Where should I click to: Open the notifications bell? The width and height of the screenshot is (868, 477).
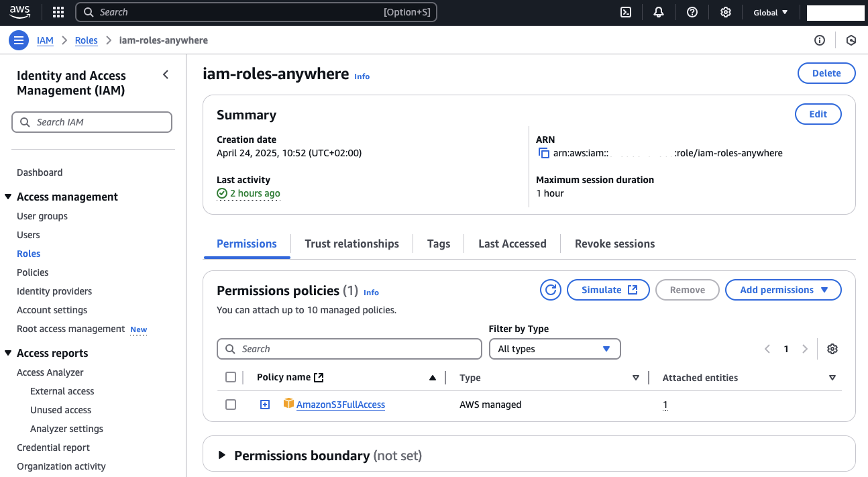click(658, 12)
